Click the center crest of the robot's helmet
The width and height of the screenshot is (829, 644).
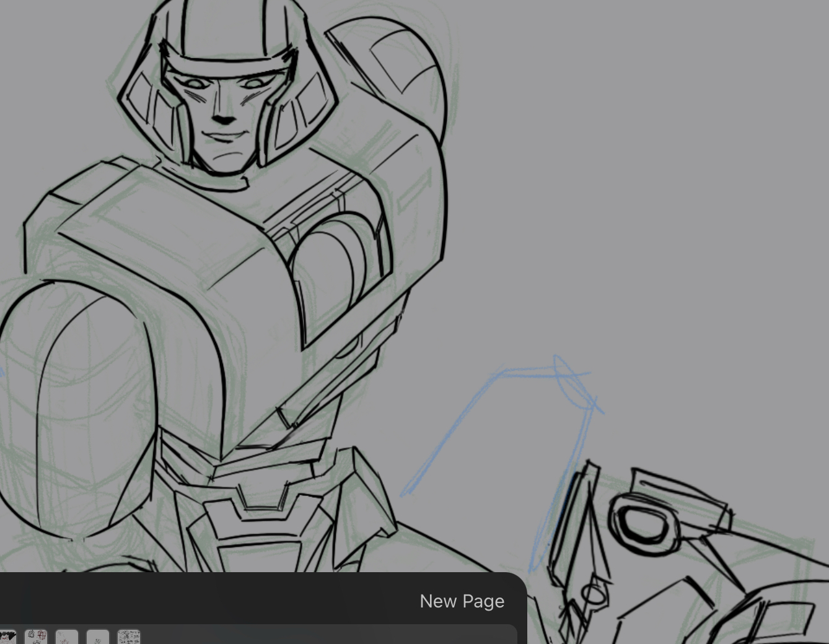point(226,28)
